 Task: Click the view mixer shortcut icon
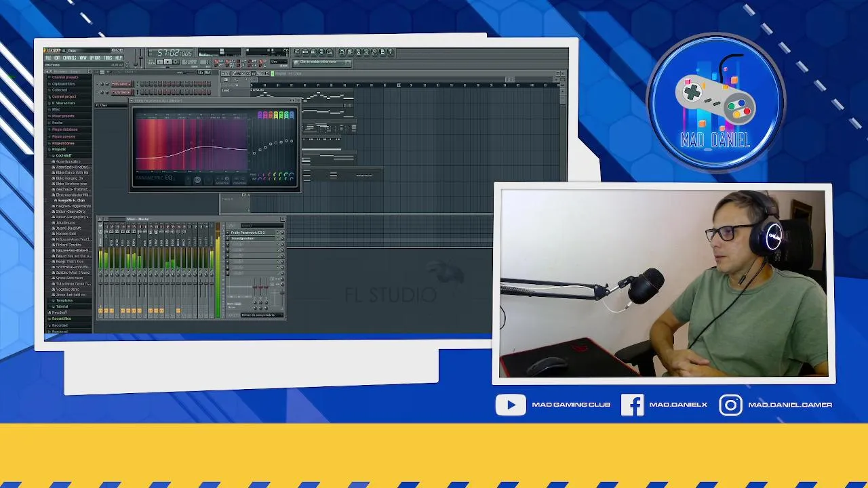pyautogui.click(x=330, y=52)
